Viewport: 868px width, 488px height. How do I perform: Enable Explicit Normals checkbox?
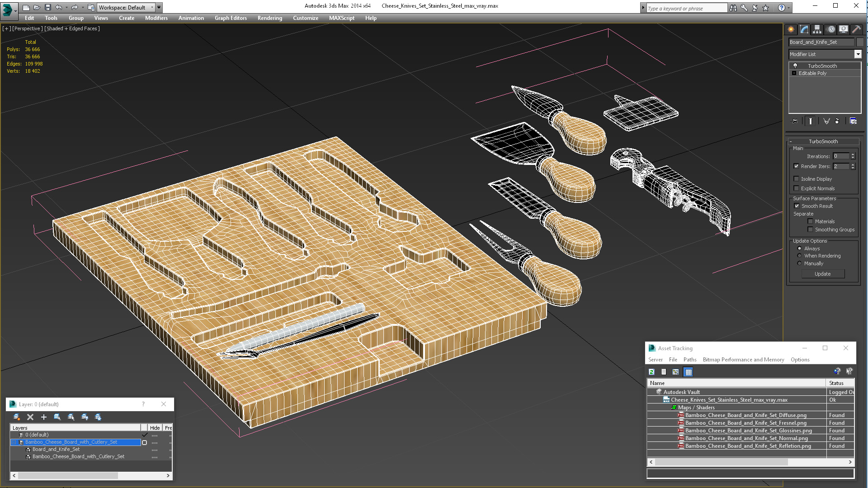797,188
